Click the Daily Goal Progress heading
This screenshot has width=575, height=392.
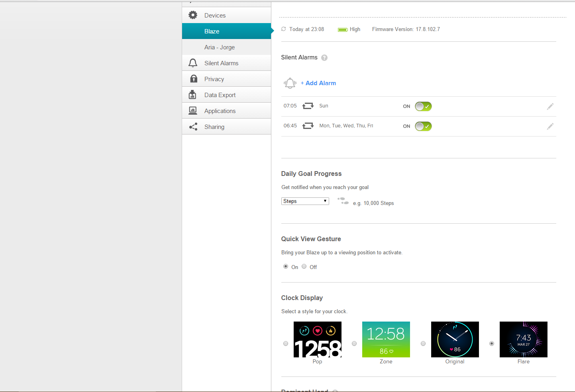(311, 174)
